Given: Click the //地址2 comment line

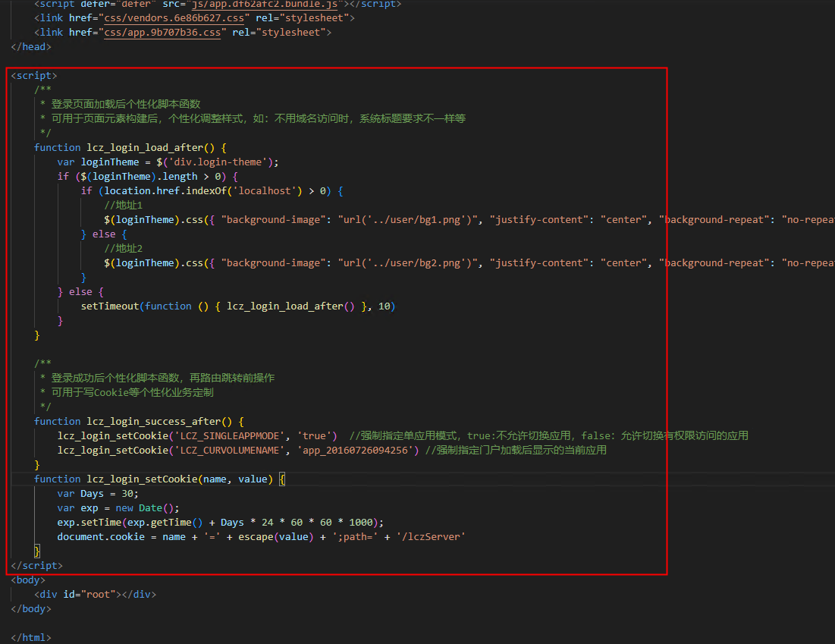Looking at the screenshot, I should pos(124,248).
